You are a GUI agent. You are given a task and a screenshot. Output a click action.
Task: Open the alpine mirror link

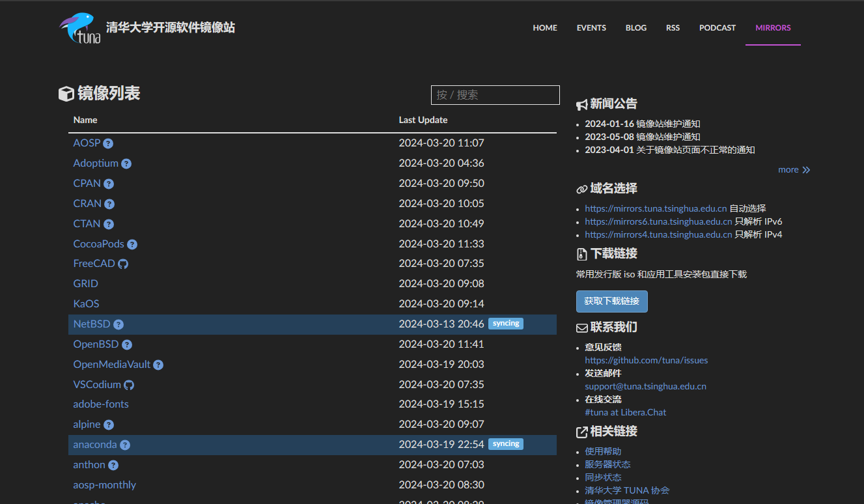pos(87,425)
